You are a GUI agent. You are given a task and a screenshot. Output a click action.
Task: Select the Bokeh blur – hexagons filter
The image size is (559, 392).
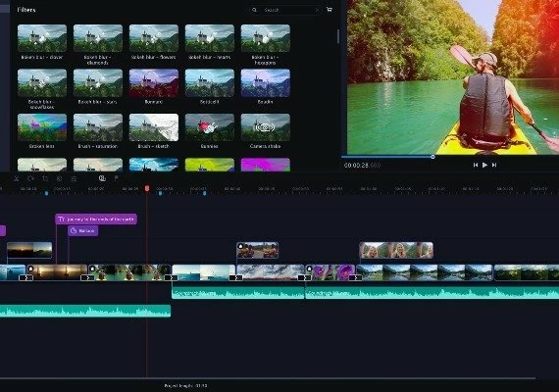(265, 38)
